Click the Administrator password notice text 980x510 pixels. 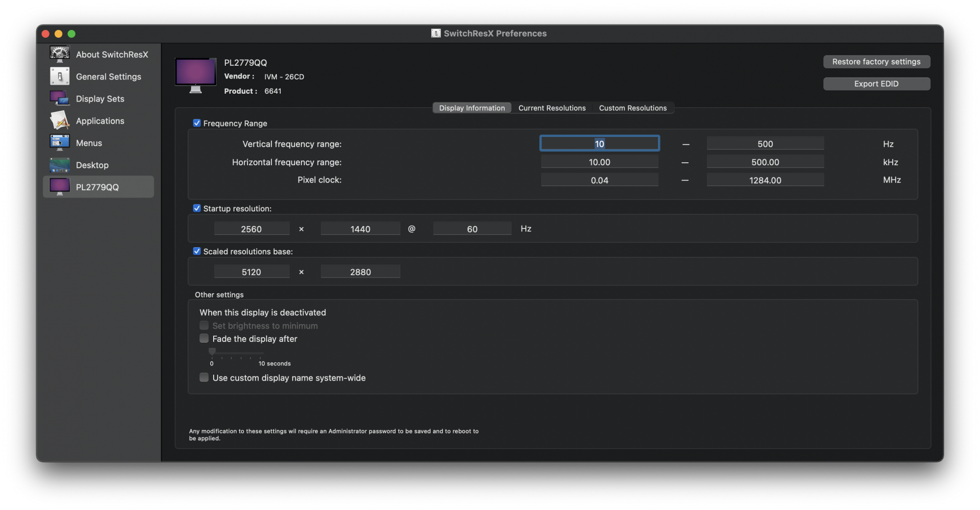click(x=334, y=434)
